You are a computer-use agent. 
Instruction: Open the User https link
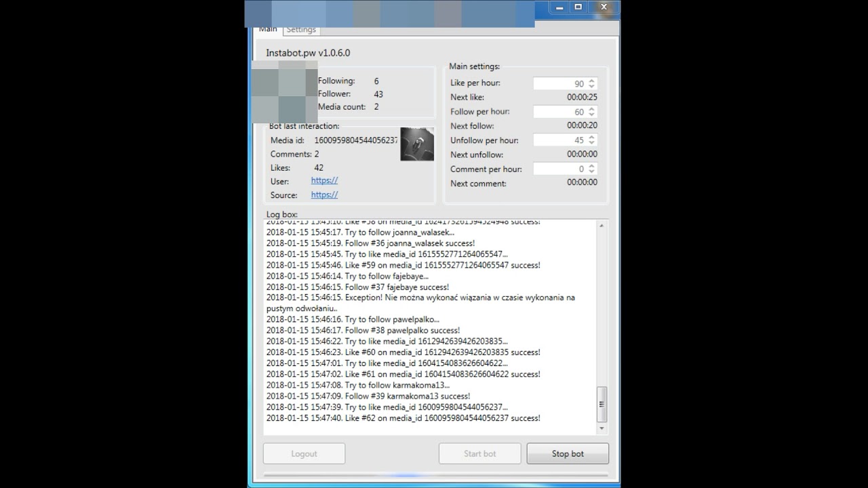point(324,180)
